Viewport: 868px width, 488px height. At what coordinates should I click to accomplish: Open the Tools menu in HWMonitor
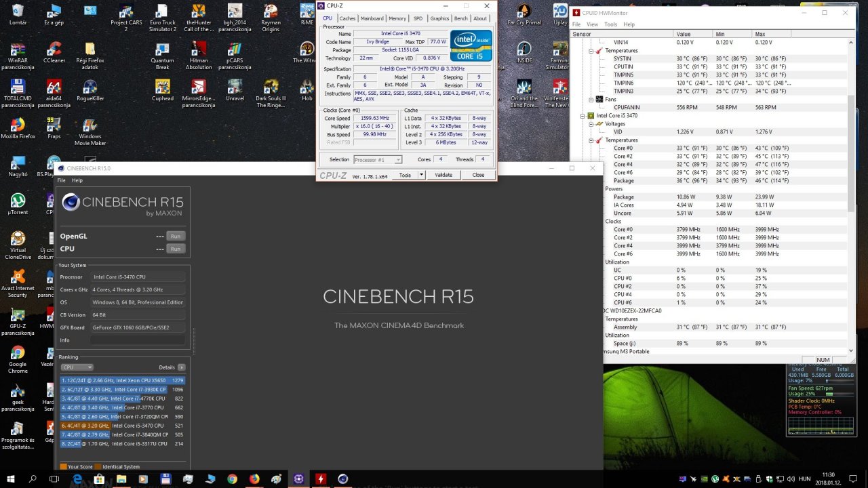point(610,24)
